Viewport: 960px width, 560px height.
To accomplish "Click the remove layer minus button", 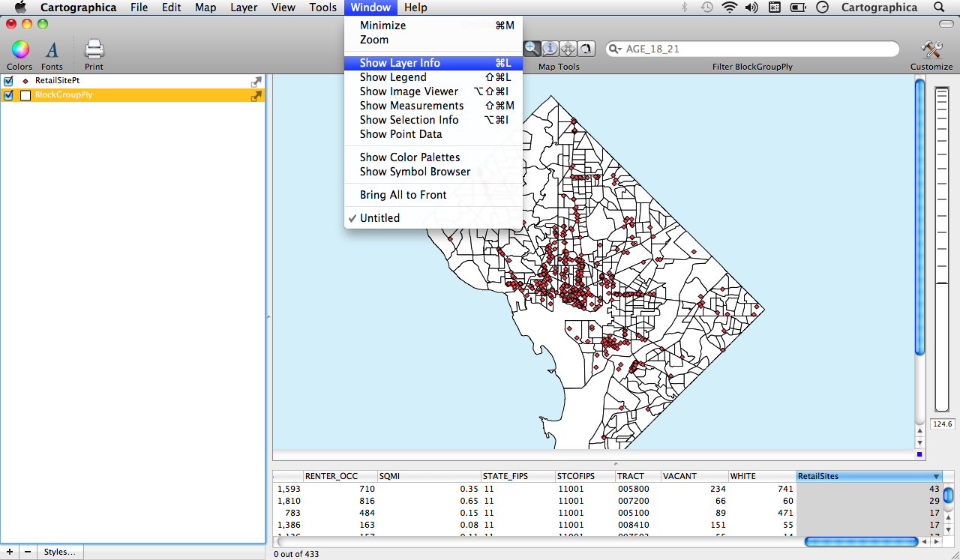I will [27, 552].
